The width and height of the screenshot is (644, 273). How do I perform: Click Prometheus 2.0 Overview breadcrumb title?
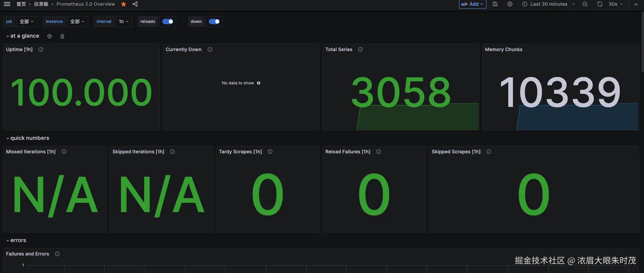[86, 4]
